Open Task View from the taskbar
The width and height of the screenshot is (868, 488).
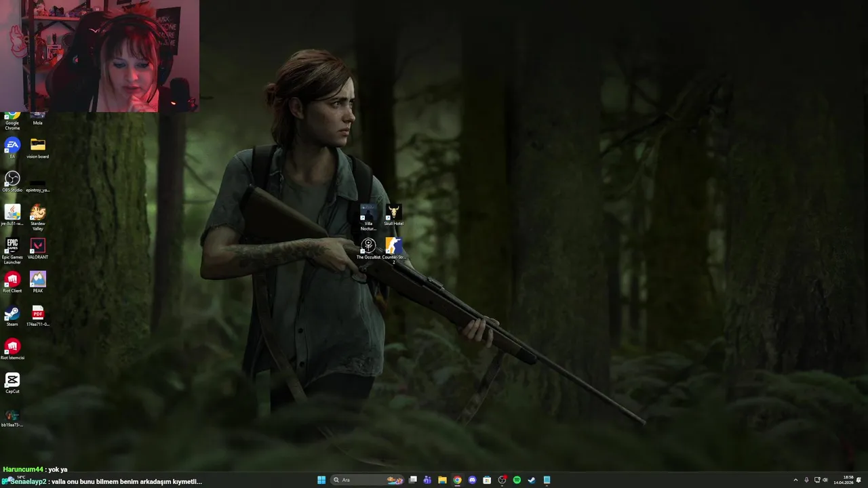pos(412,480)
